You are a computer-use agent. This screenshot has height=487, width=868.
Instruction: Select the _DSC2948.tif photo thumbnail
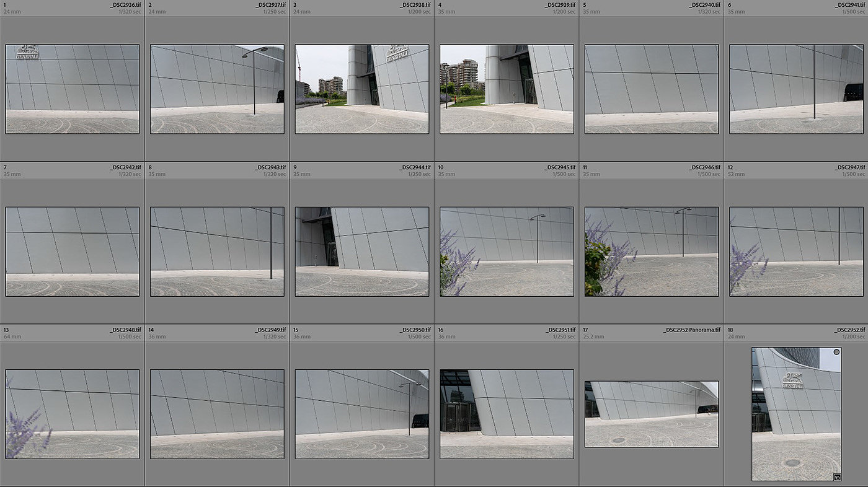pyautogui.click(x=72, y=414)
